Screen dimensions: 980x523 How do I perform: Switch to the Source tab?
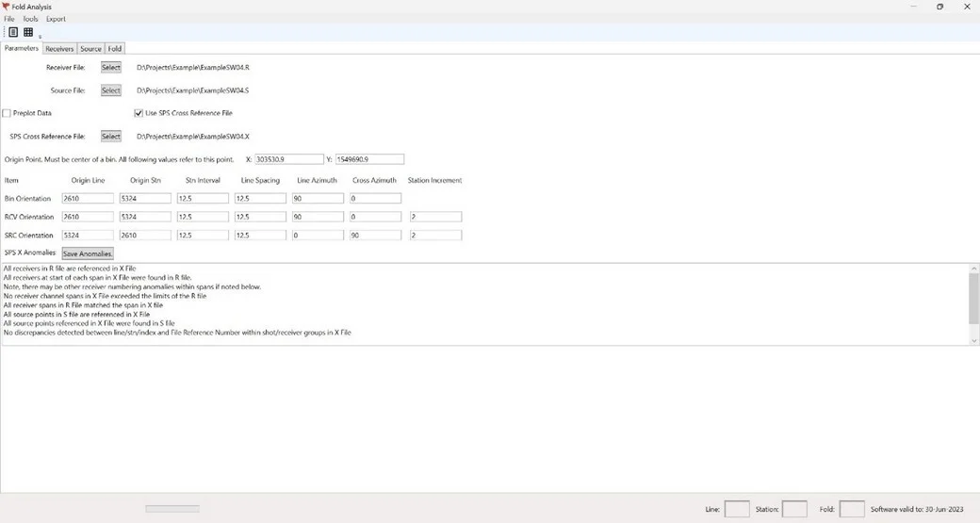click(x=90, y=48)
